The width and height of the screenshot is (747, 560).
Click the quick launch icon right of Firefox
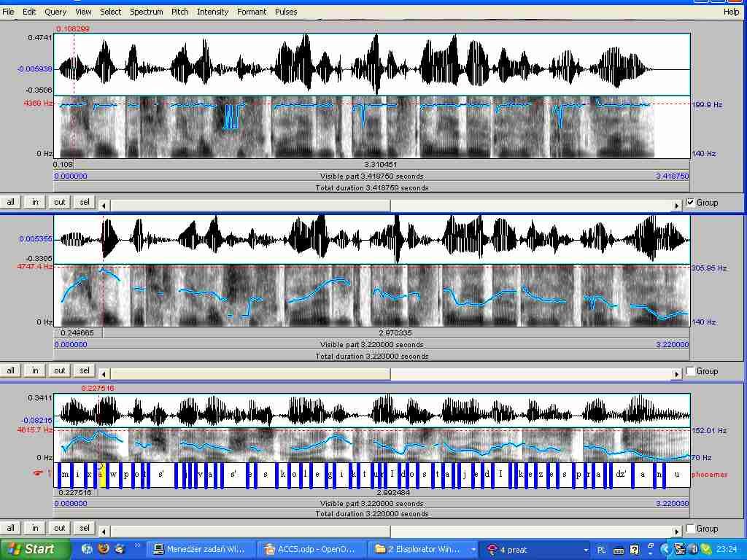[119, 549]
